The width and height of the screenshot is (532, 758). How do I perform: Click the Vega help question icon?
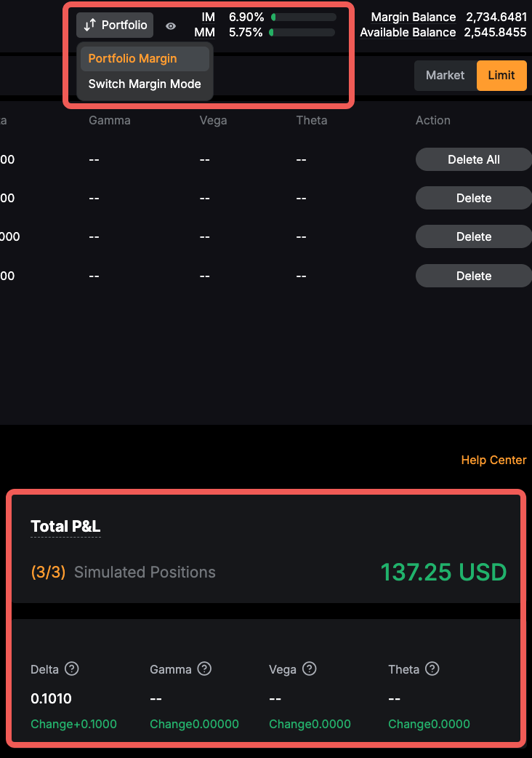(310, 669)
